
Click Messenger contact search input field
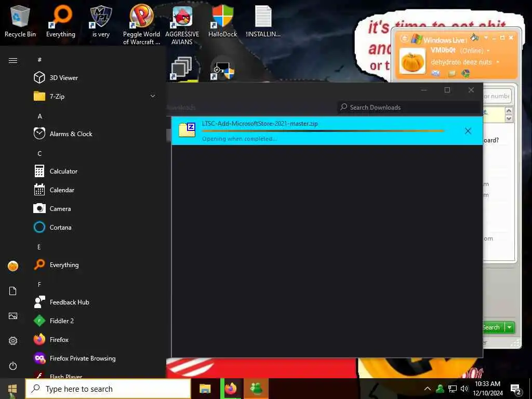[x=497, y=96]
